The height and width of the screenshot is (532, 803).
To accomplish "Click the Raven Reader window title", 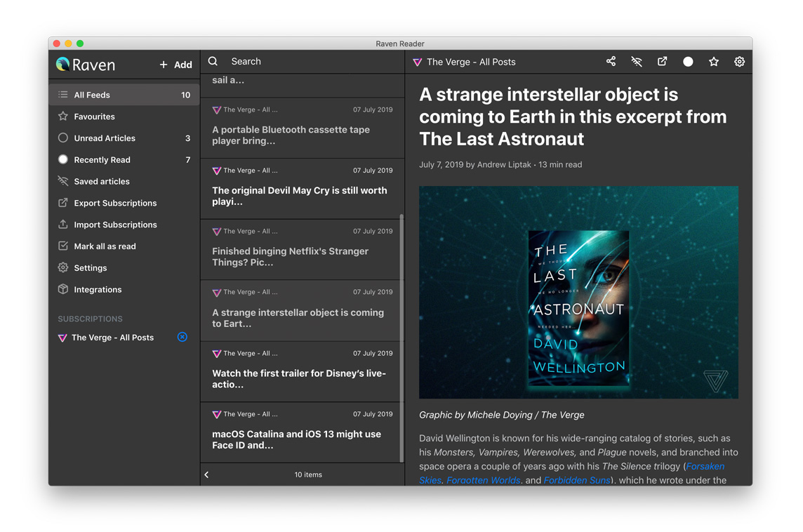I will tap(400, 44).
